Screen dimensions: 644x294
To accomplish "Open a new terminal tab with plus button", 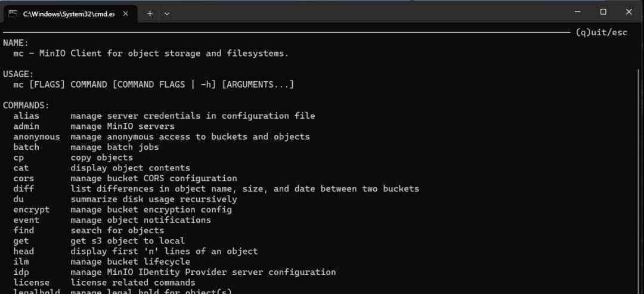I will pyautogui.click(x=150, y=13).
